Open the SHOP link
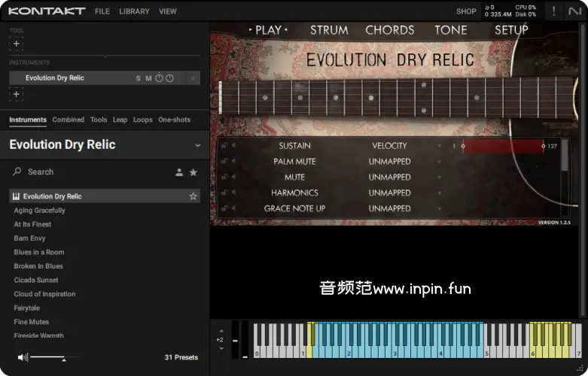588x376 pixels. [466, 11]
